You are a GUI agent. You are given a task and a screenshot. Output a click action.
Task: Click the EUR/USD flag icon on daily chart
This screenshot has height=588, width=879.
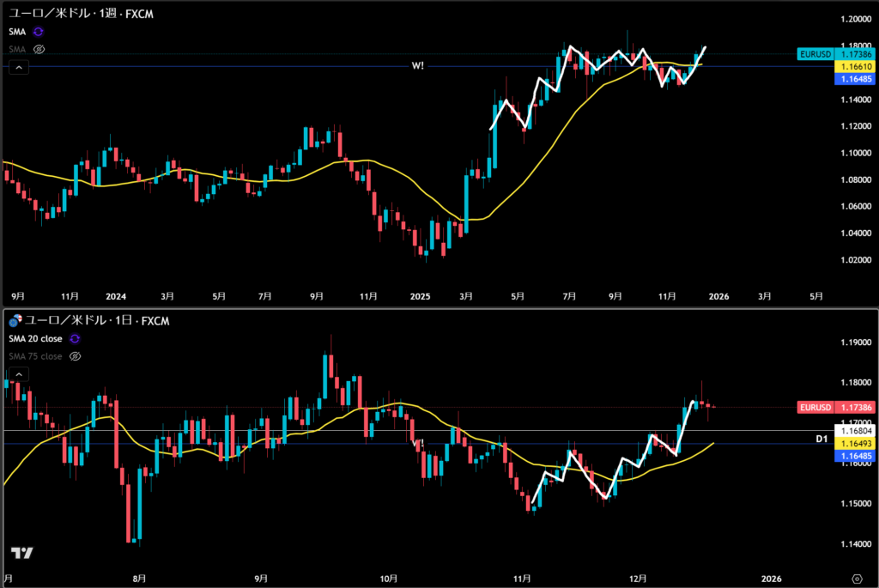pyautogui.click(x=14, y=322)
